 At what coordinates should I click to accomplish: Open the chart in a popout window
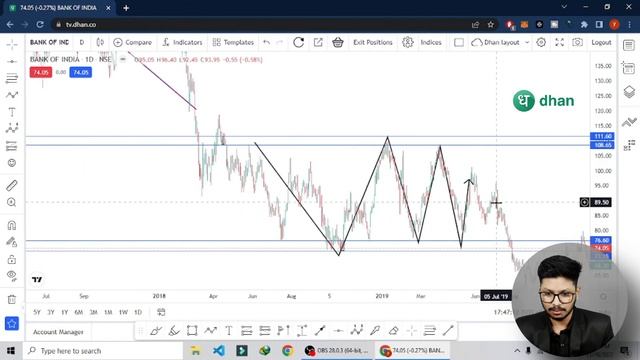point(318,42)
